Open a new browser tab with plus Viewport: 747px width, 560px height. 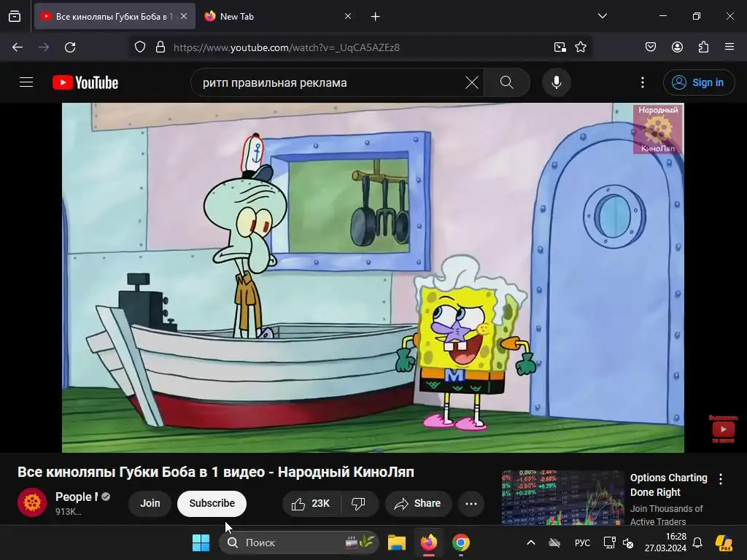click(376, 17)
